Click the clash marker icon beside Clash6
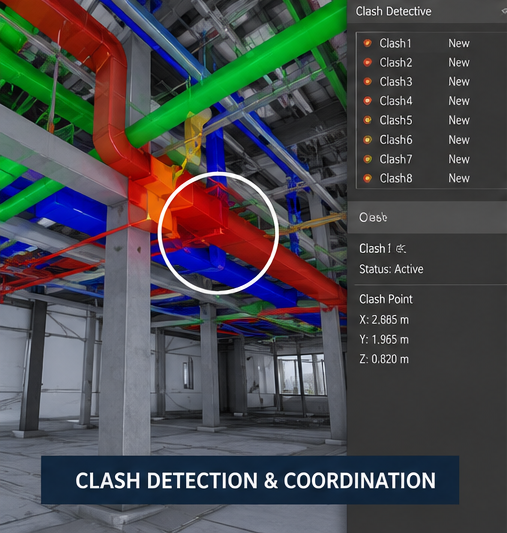Image resolution: width=507 pixels, height=533 pixels. [367, 139]
